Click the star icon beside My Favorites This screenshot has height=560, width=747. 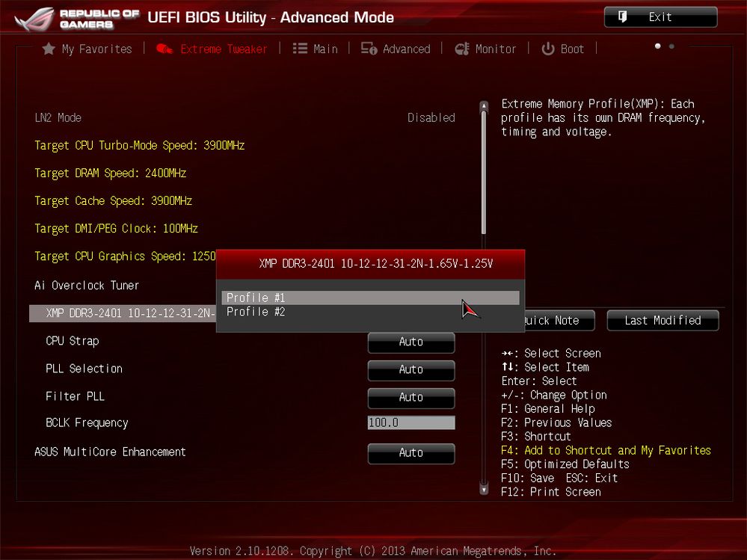tap(49, 49)
